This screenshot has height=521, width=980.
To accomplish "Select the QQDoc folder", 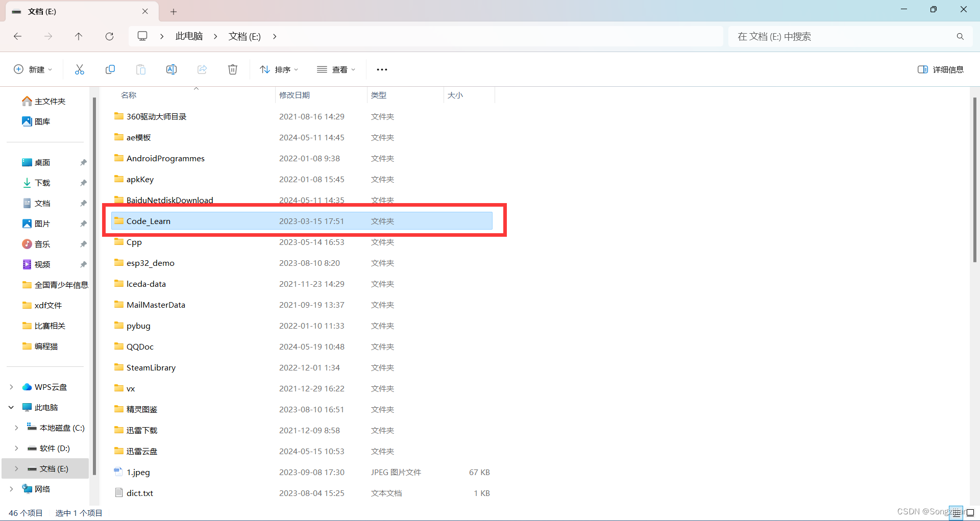I will pos(302,346).
